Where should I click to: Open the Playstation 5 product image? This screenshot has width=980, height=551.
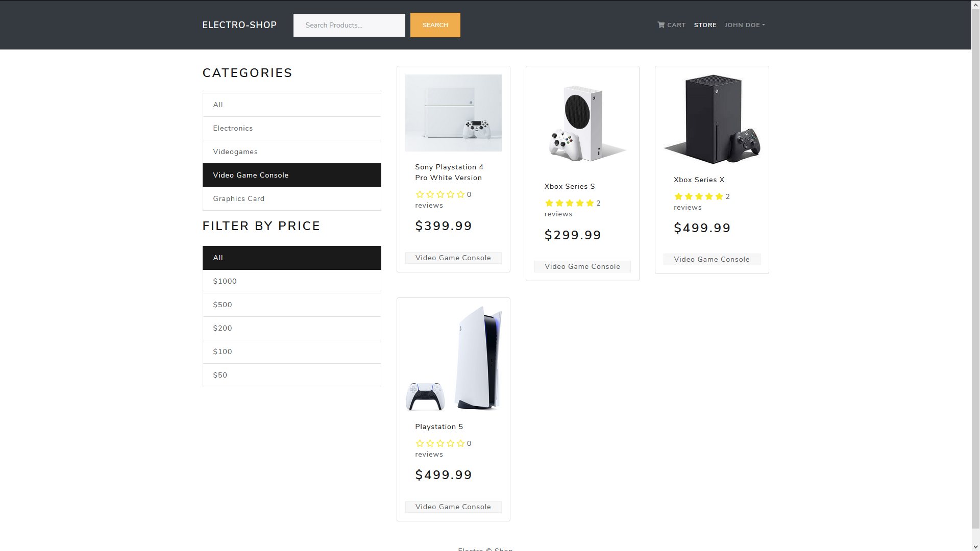click(x=453, y=359)
